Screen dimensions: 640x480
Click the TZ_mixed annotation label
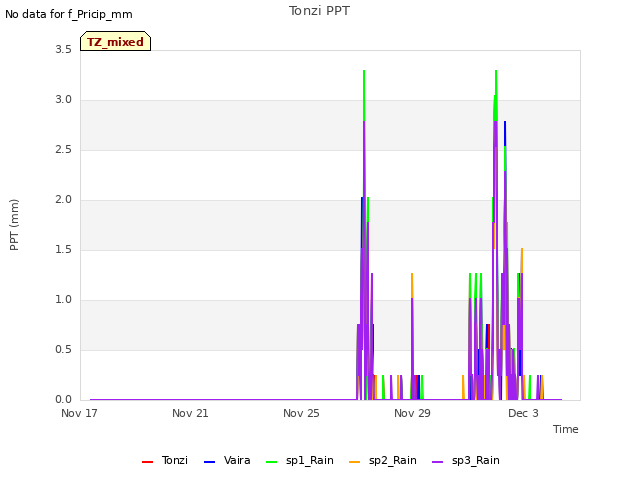coord(116,41)
